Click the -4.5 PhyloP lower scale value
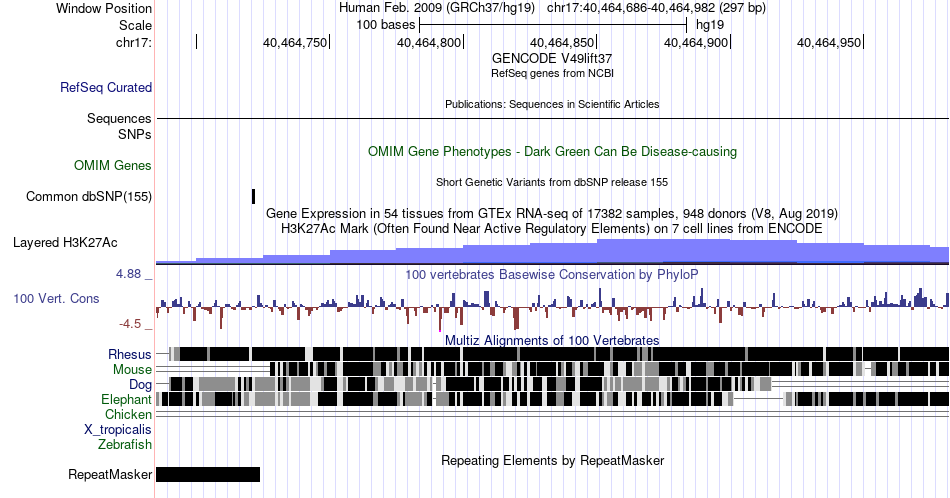The height and width of the screenshot is (498, 950). click(x=130, y=324)
